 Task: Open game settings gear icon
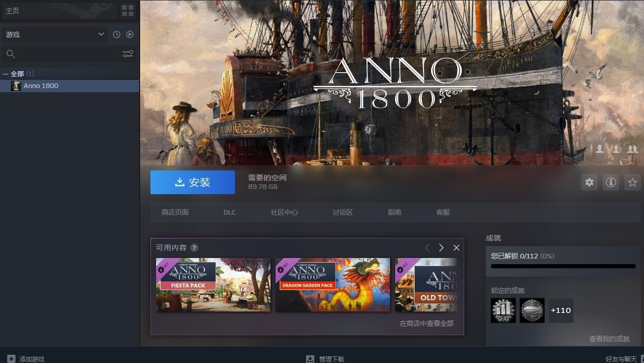589,182
